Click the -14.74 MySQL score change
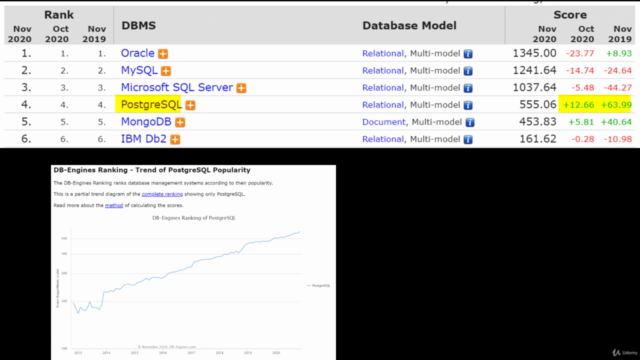The width and height of the screenshot is (640, 360). 580,71
